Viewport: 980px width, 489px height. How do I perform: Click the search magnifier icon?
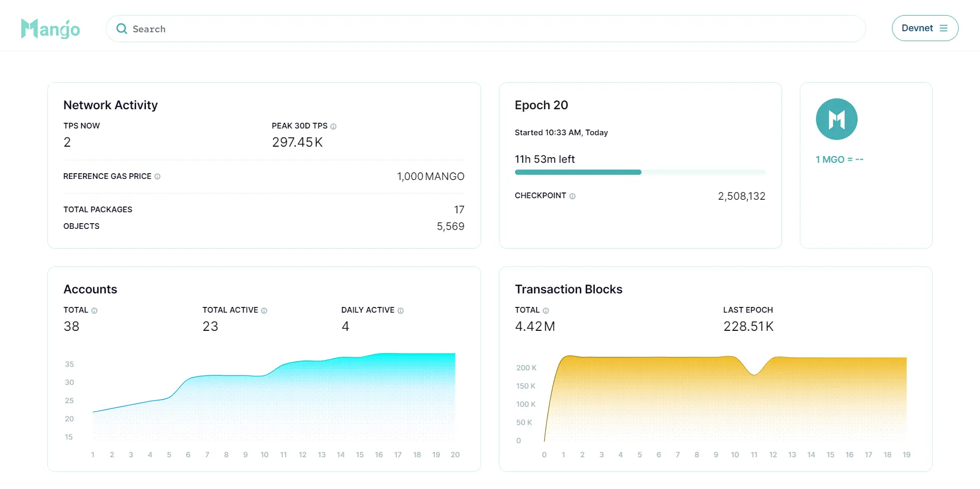coord(121,29)
